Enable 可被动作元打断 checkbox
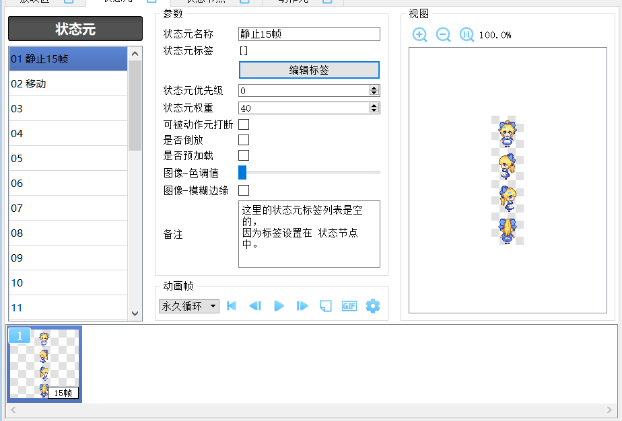Viewport: 622px width, 421px height. [x=243, y=124]
